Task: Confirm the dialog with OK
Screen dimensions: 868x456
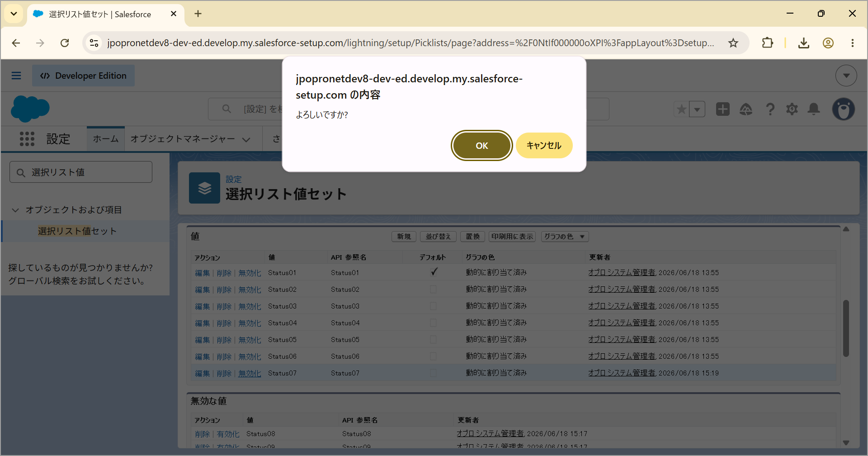Action: (x=481, y=145)
